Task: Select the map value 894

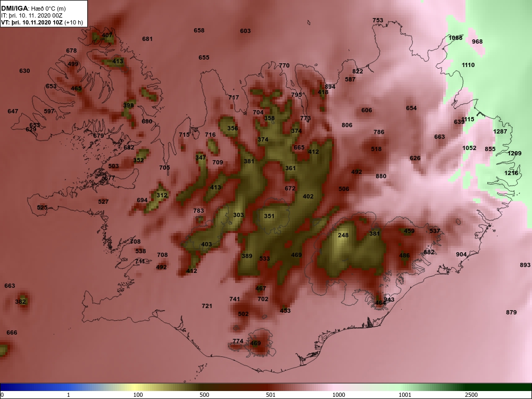Action: pyautogui.click(x=330, y=87)
